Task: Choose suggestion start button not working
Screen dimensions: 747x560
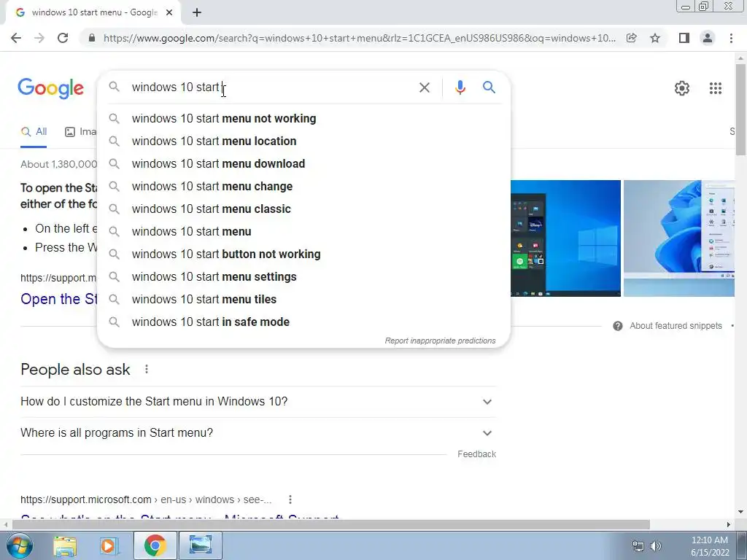Action: [x=303, y=254]
